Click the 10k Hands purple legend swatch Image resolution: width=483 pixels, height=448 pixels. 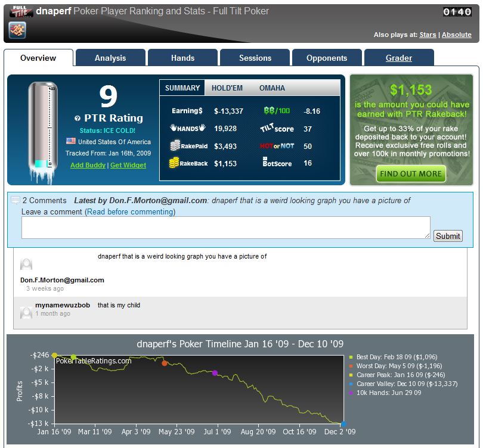(x=351, y=393)
